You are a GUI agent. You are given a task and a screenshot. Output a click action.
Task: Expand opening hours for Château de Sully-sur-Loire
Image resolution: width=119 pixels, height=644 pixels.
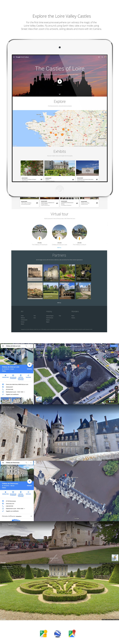pyautogui.click(x=24, y=392)
